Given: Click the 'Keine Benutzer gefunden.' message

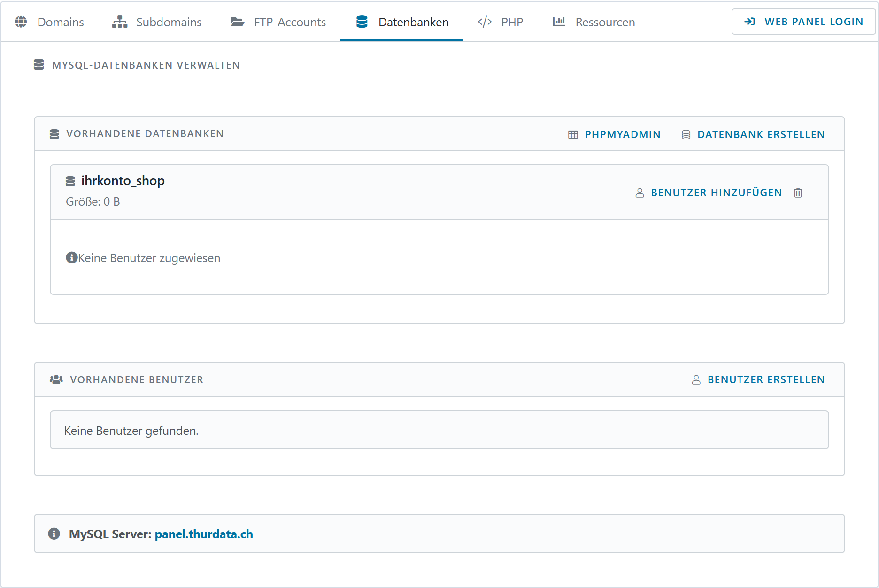Looking at the screenshot, I should pyautogui.click(x=131, y=431).
